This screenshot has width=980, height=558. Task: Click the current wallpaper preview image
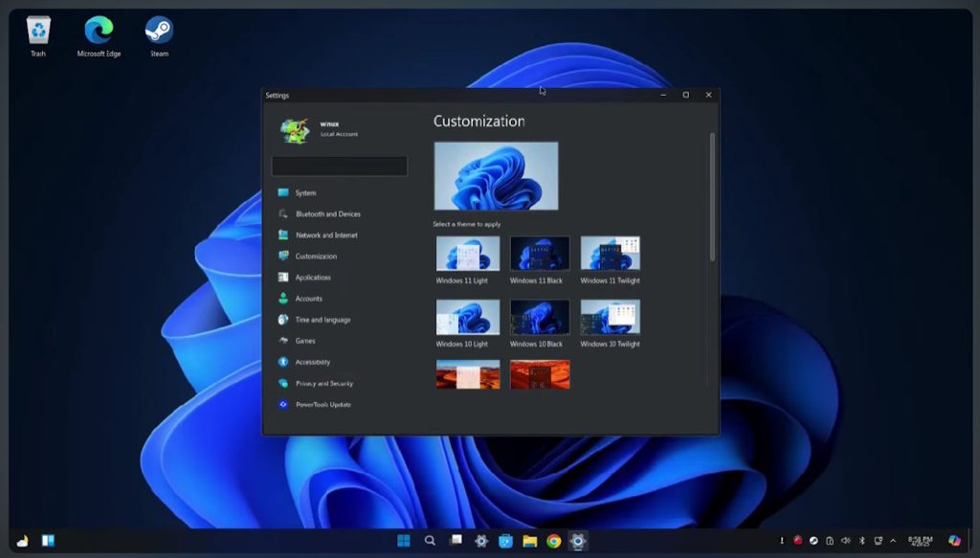[497, 176]
